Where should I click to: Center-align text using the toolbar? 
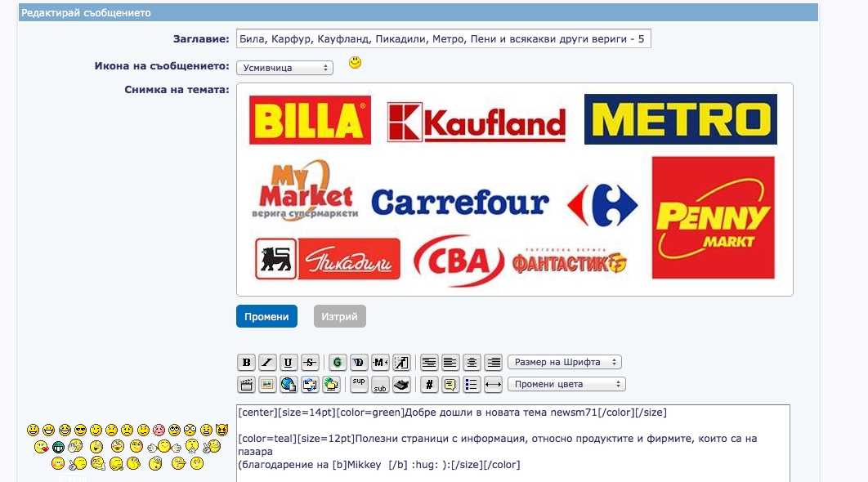click(x=472, y=362)
